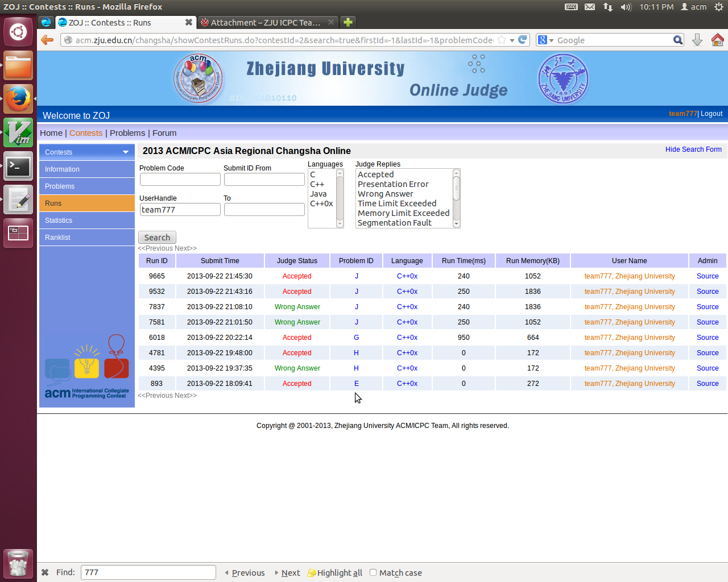728x582 pixels.
Task: Go to Firefox home page icon
Action: point(717,40)
